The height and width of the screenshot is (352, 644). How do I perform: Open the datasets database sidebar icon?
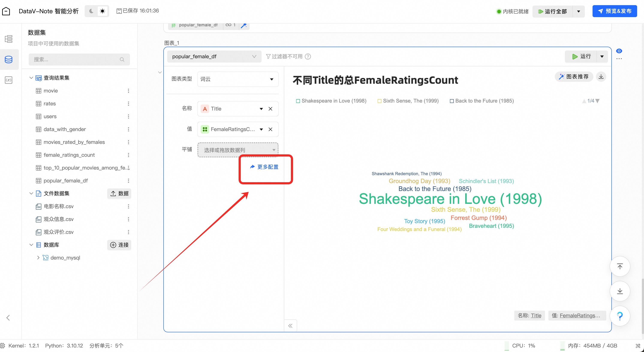(x=9, y=59)
